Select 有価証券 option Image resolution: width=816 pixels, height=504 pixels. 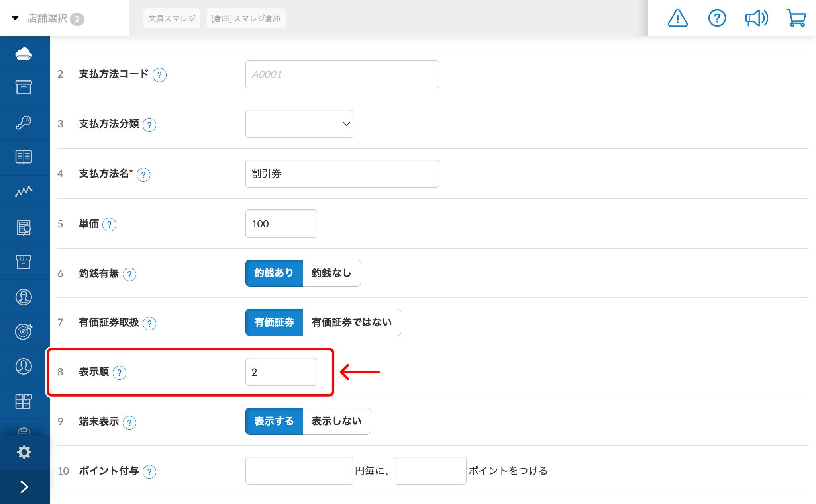tap(274, 322)
